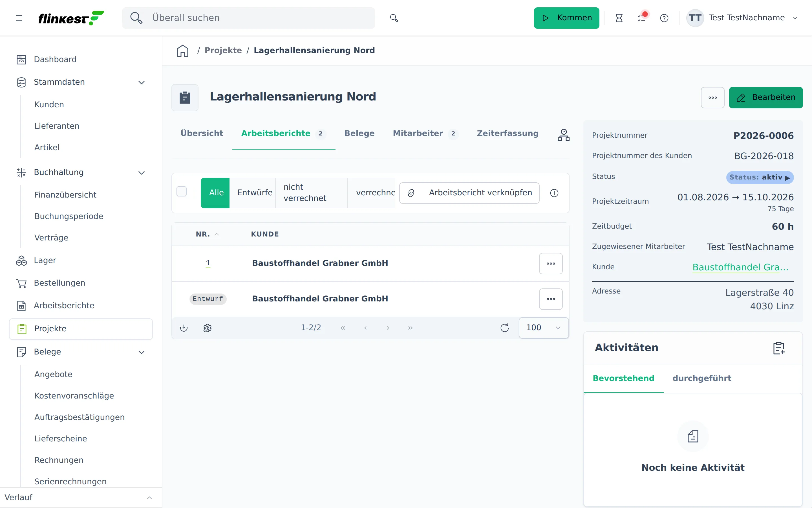The height and width of the screenshot is (508, 812).
Task: Show the durchgeführt activities tab
Action: click(x=701, y=378)
